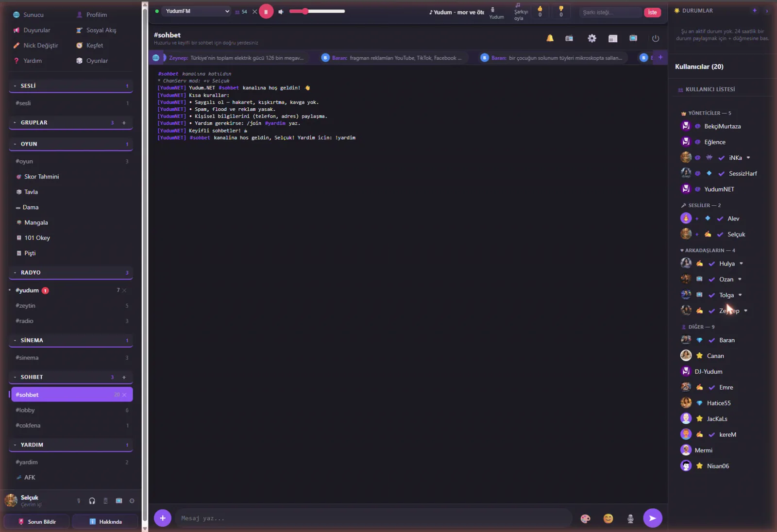Image resolution: width=777 pixels, height=532 pixels.
Task: Add a new ticker item with plus
Action: 660,57
